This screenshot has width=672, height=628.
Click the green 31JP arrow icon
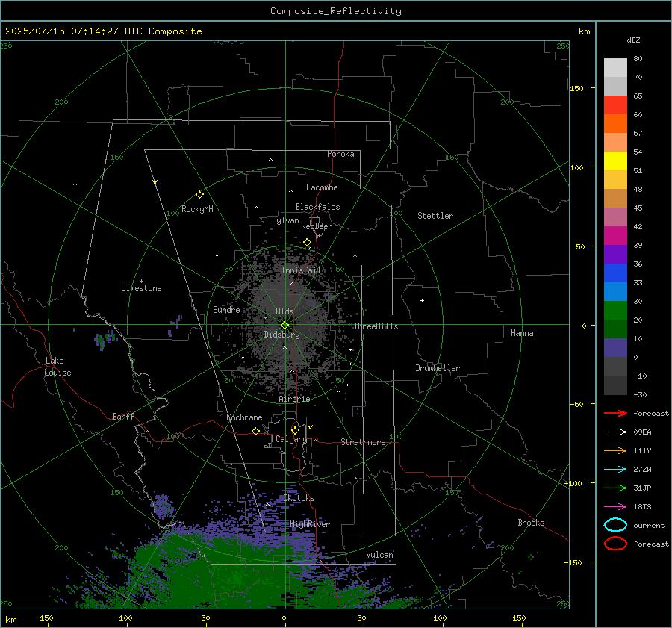615,488
